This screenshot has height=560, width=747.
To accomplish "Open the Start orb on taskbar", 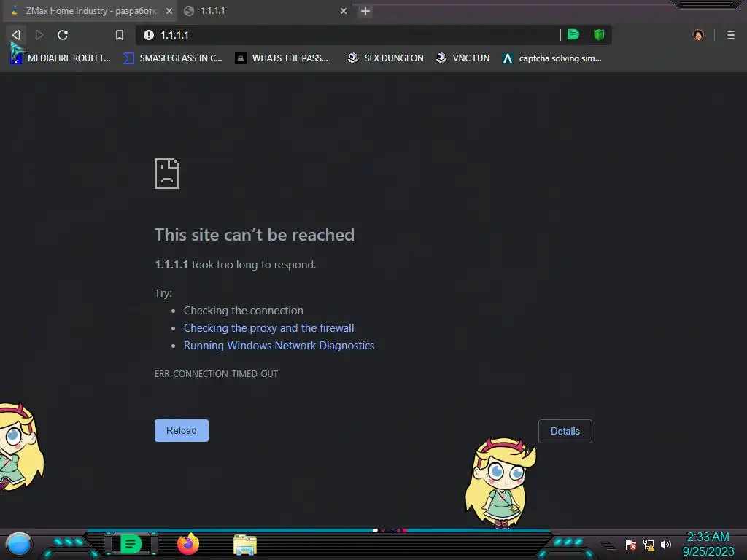I will click(19, 544).
